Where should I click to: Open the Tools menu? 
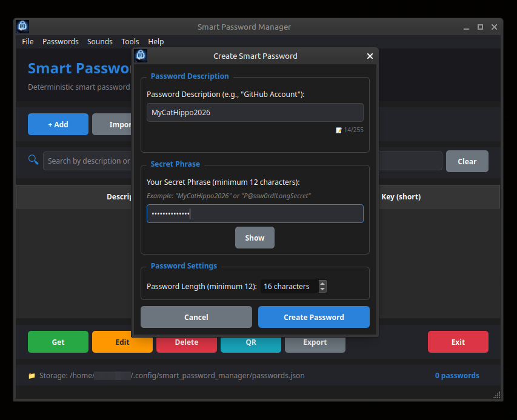(130, 42)
